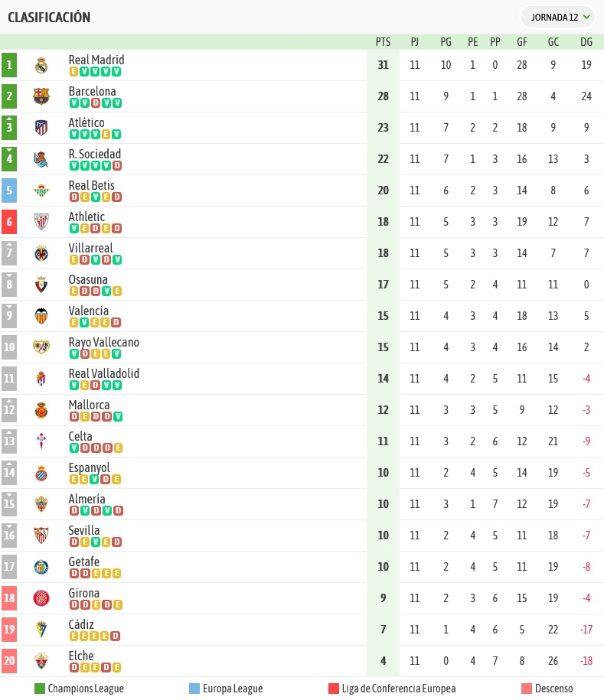
Task: Click the green Champions League legend swatch
Action: (x=40, y=689)
